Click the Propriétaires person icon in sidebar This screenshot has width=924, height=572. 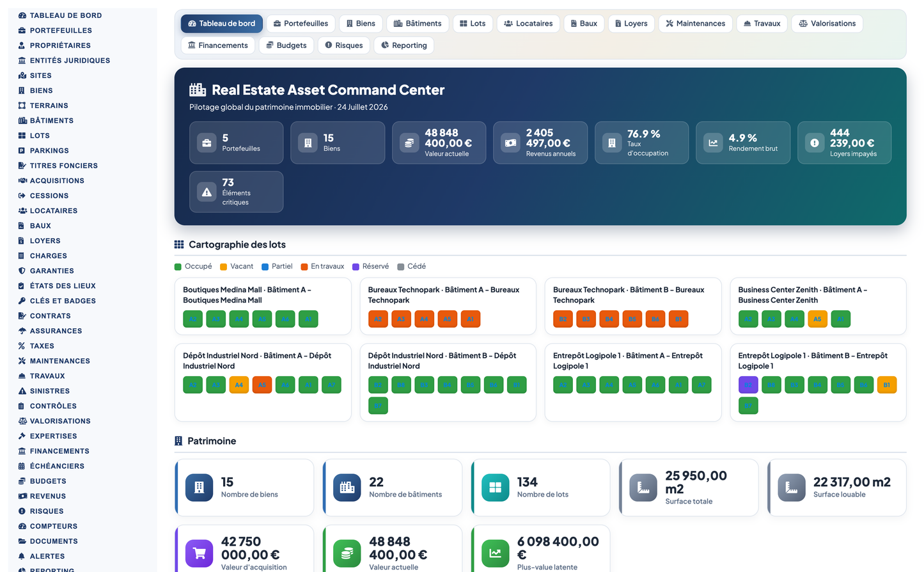[22, 45]
